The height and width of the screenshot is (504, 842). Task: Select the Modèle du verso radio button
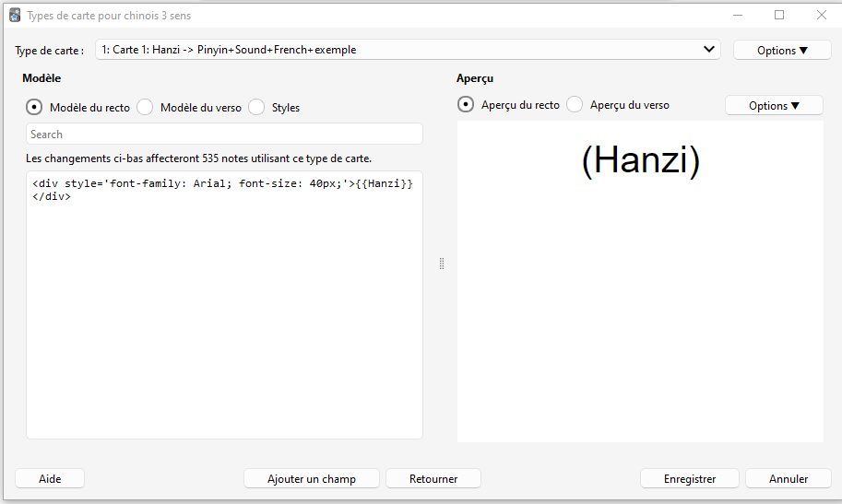(x=146, y=108)
